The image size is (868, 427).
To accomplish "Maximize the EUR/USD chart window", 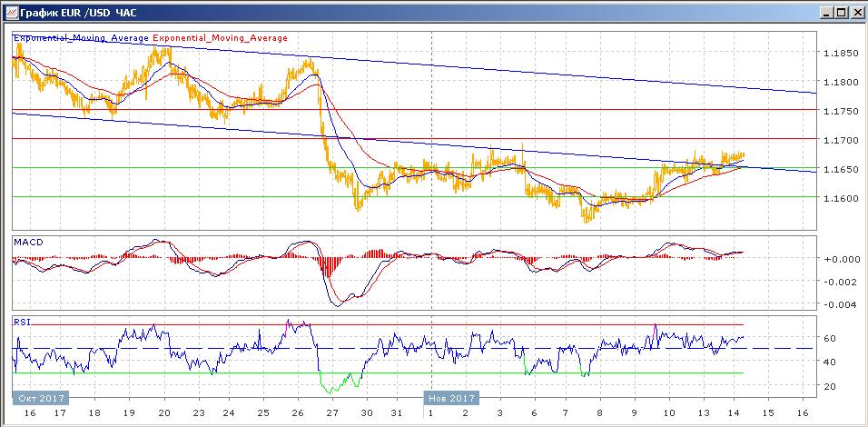I will pyautogui.click(x=840, y=12).
